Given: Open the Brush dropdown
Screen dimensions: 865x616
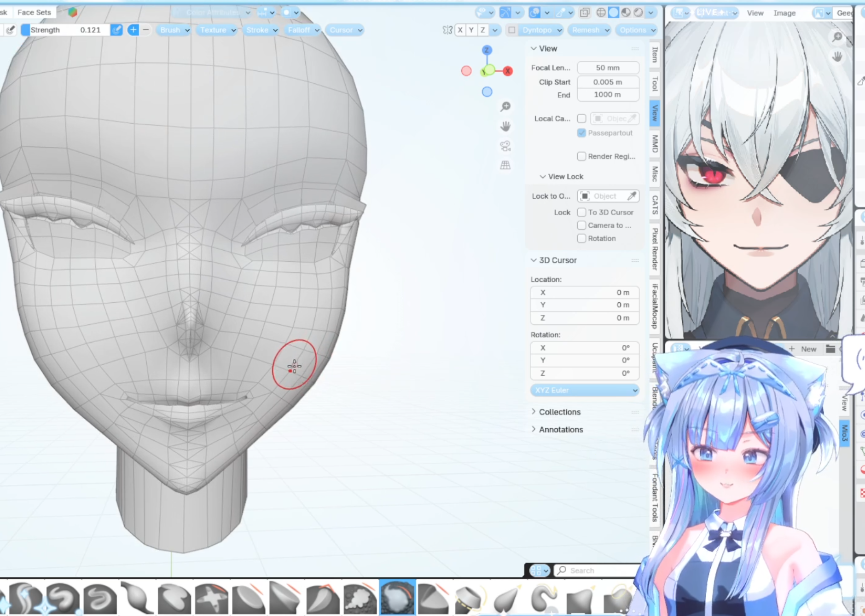Looking at the screenshot, I should (x=174, y=30).
